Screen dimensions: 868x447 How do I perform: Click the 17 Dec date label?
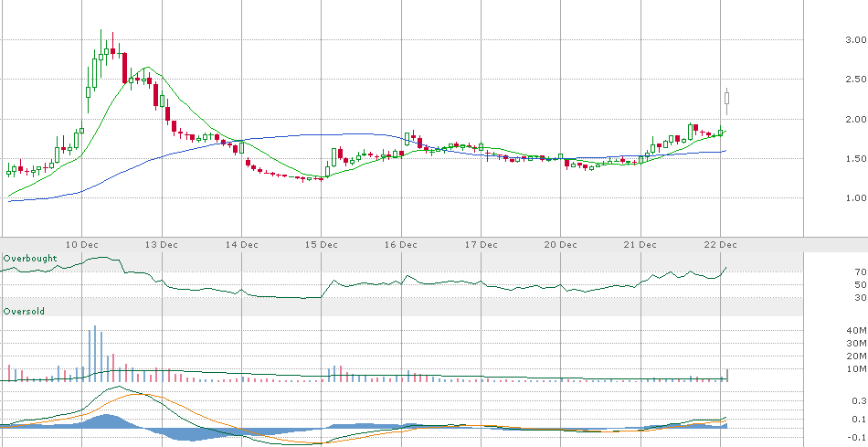pos(481,245)
